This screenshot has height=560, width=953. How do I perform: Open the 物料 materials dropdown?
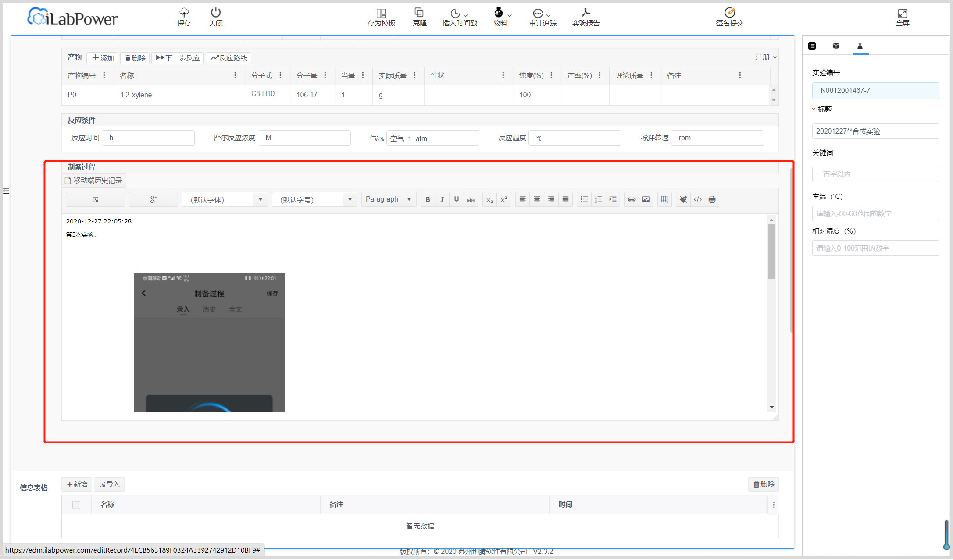coord(502,17)
